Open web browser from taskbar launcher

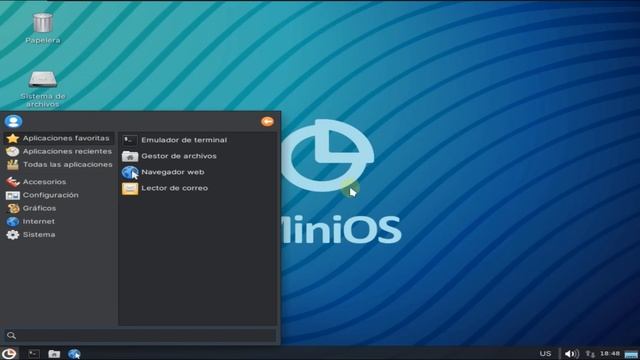pos(74,353)
